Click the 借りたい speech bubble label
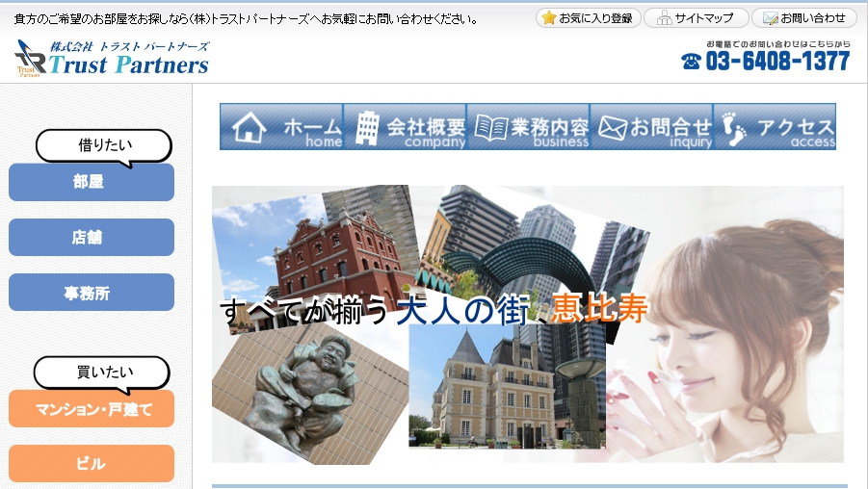This screenshot has height=489, width=868. (x=104, y=146)
